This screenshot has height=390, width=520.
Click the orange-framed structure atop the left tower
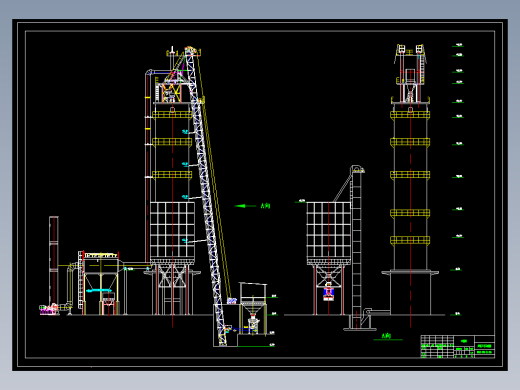click(171, 93)
